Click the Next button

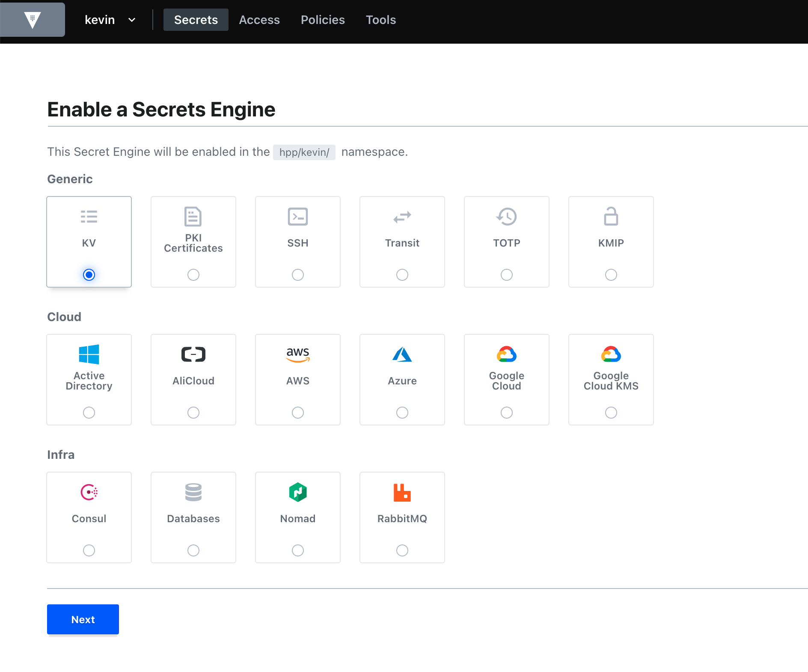pyautogui.click(x=83, y=619)
